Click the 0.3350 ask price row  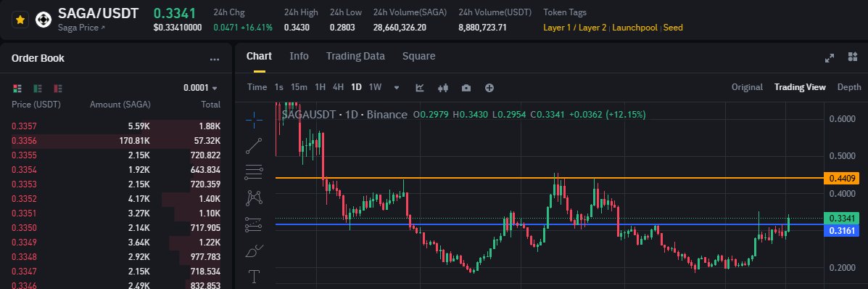[x=116, y=228]
